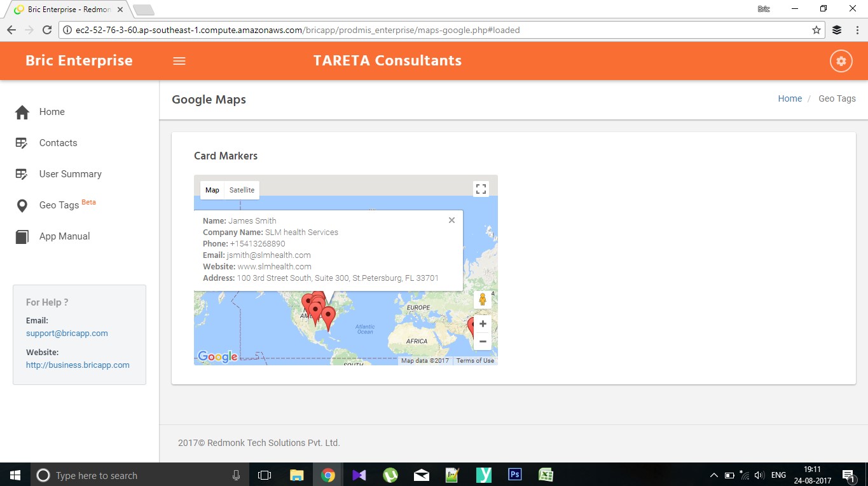The image size is (868, 486).
Task: Click the Home breadcrumb link
Action: (x=790, y=98)
